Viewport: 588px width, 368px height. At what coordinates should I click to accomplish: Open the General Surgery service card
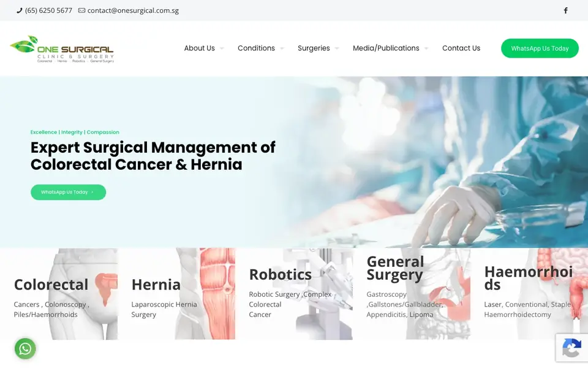pos(412,294)
